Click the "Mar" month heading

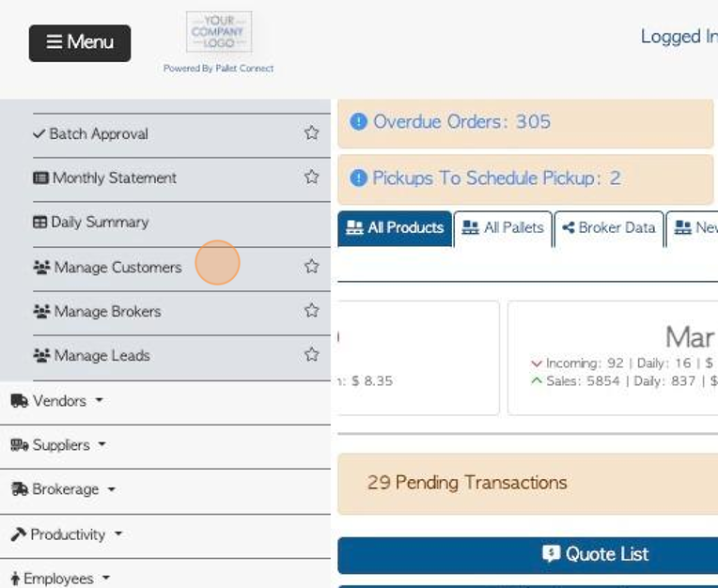click(x=690, y=338)
